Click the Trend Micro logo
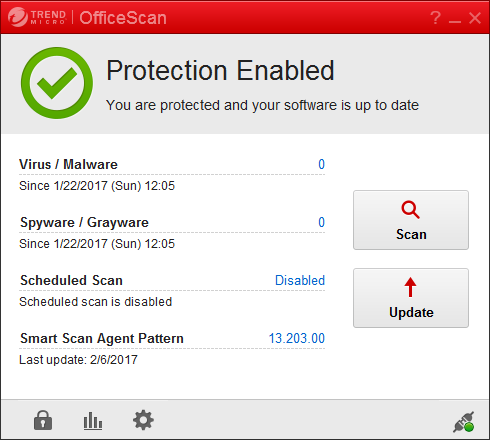The width and height of the screenshot is (490, 440). 37,17
